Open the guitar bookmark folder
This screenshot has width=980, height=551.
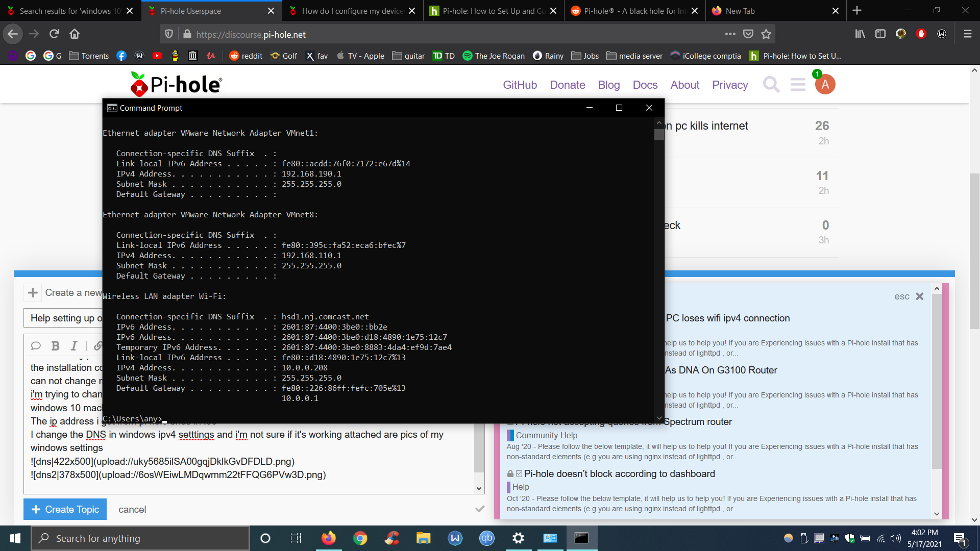(x=408, y=56)
